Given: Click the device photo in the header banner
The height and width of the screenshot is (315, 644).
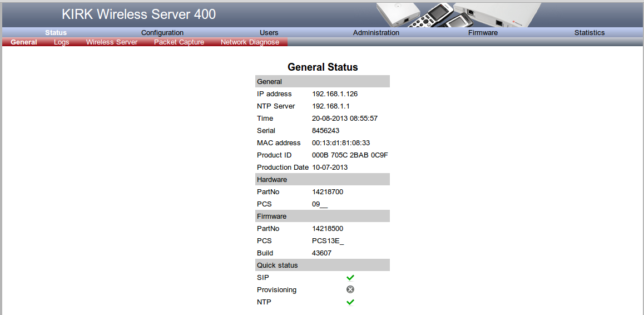Looking at the screenshot, I should pos(458,15).
